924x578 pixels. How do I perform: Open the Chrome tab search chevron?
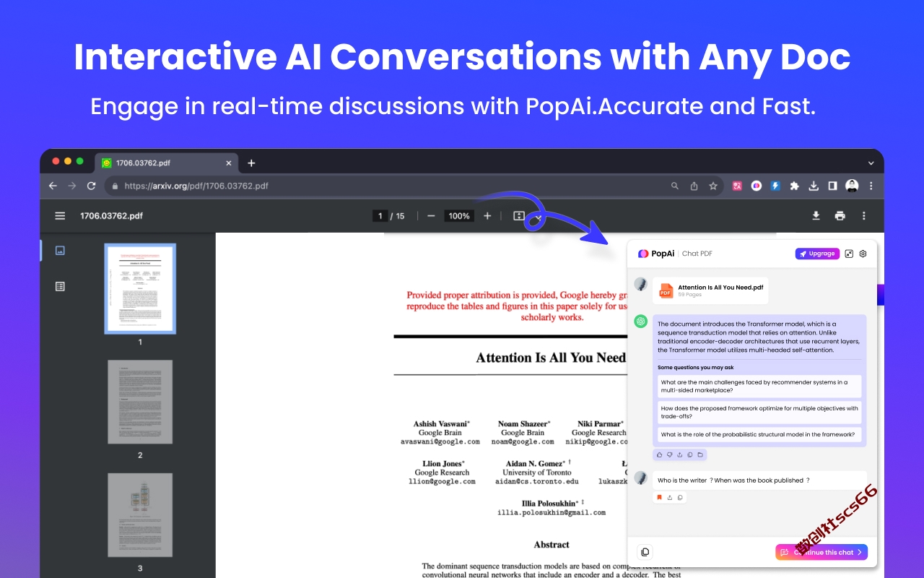coord(871,163)
